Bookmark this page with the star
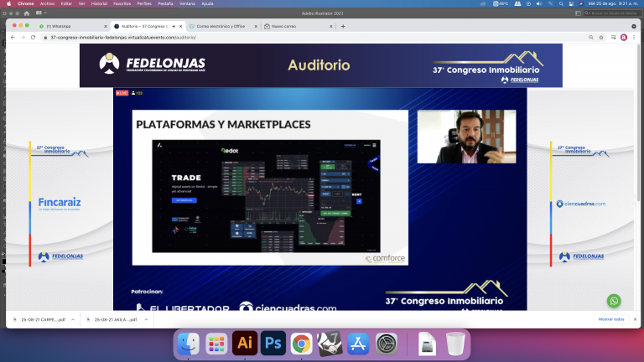644x362 pixels. click(601, 38)
